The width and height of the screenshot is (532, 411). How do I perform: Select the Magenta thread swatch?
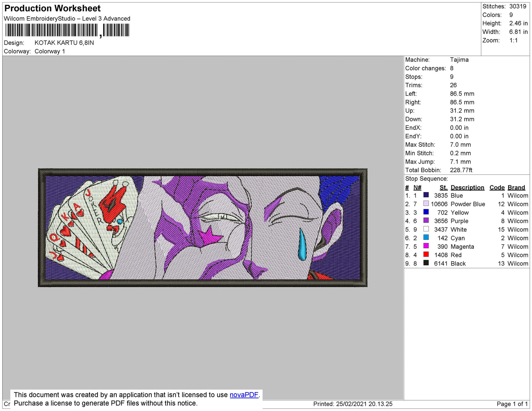[426, 246]
